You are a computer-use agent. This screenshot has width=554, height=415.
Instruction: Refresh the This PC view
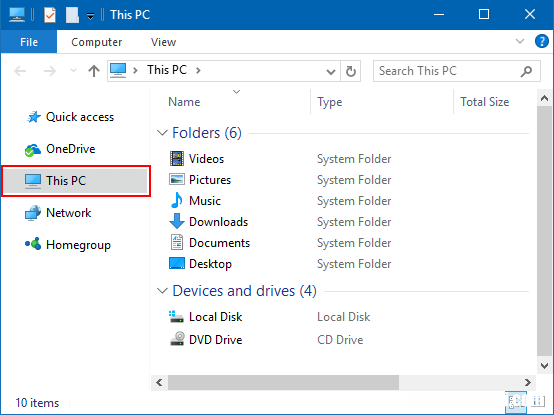coord(350,71)
